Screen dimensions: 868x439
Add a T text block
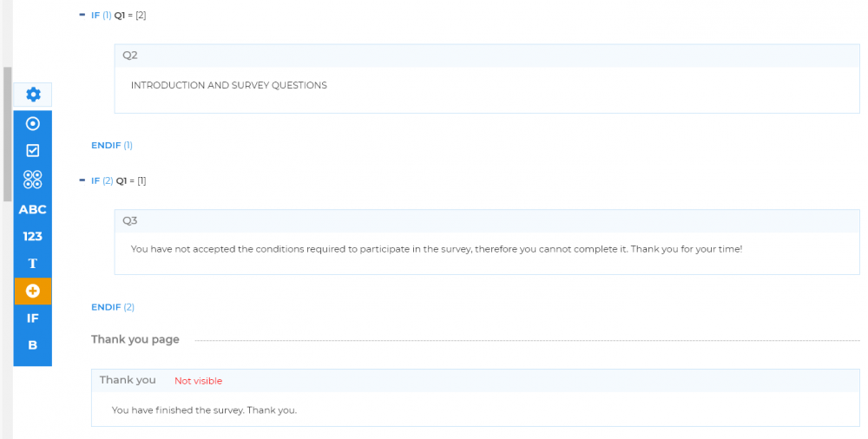coord(33,264)
